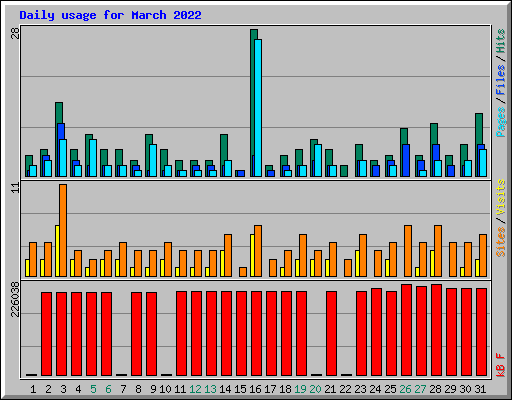Click the blue files bar for day 15
Image resolution: width=512 pixels, height=400 pixels.
point(240,173)
